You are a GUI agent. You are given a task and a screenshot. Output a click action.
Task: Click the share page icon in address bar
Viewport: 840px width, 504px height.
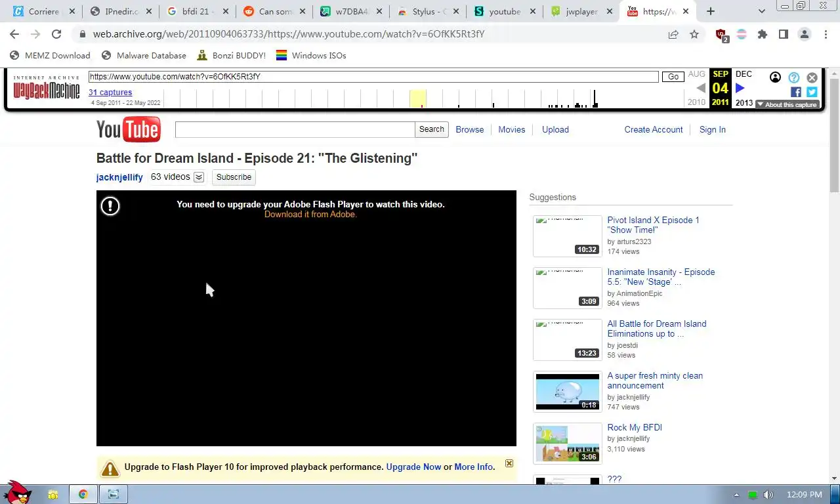click(x=673, y=34)
